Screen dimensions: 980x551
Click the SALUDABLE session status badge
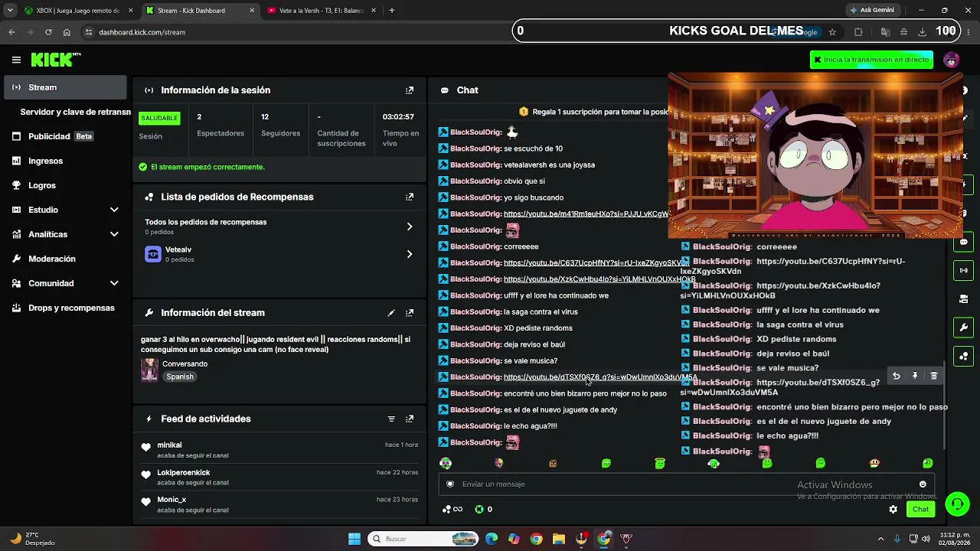coord(159,118)
